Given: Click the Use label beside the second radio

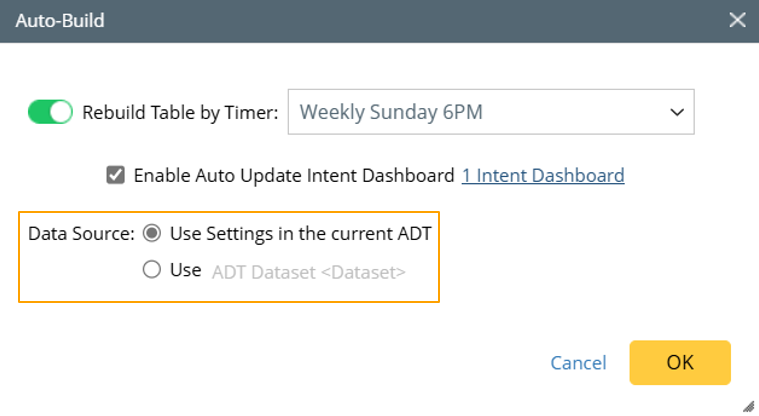Looking at the screenshot, I should coord(185,270).
